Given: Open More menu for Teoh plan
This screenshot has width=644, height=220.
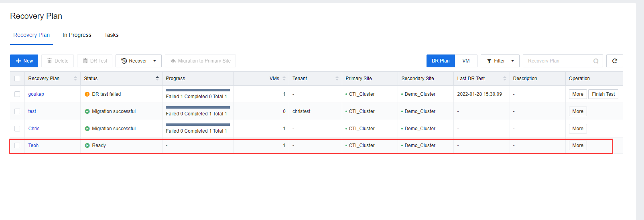Looking at the screenshot, I should point(578,145).
